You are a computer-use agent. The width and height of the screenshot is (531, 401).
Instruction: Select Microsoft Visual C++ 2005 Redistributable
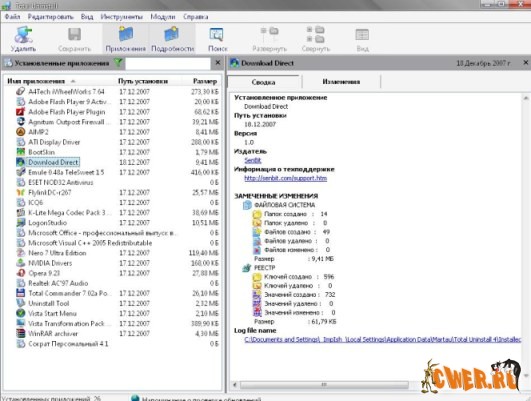(x=117, y=243)
